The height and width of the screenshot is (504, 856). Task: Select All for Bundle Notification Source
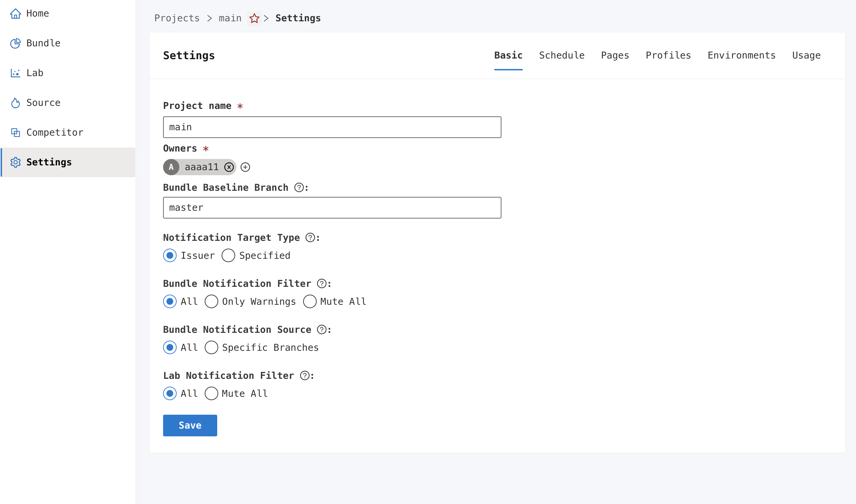[x=170, y=347]
